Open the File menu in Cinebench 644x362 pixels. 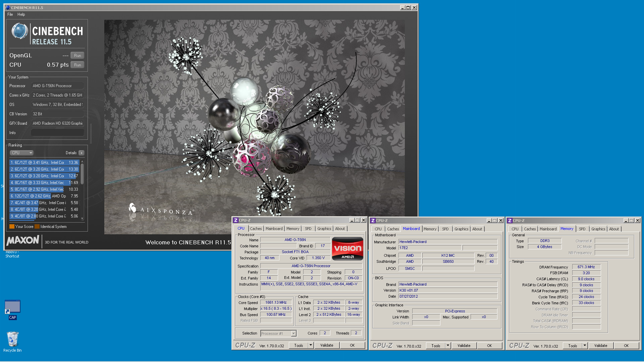coord(10,14)
